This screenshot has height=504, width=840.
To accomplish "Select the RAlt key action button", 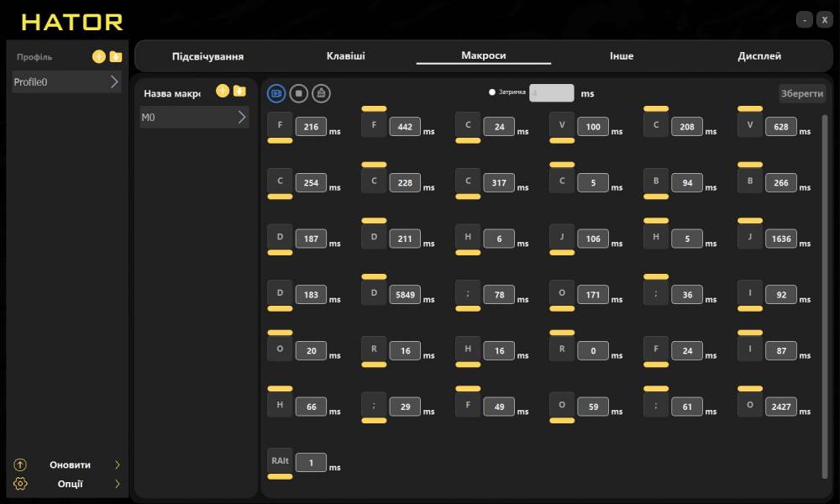I will [280, 461].
